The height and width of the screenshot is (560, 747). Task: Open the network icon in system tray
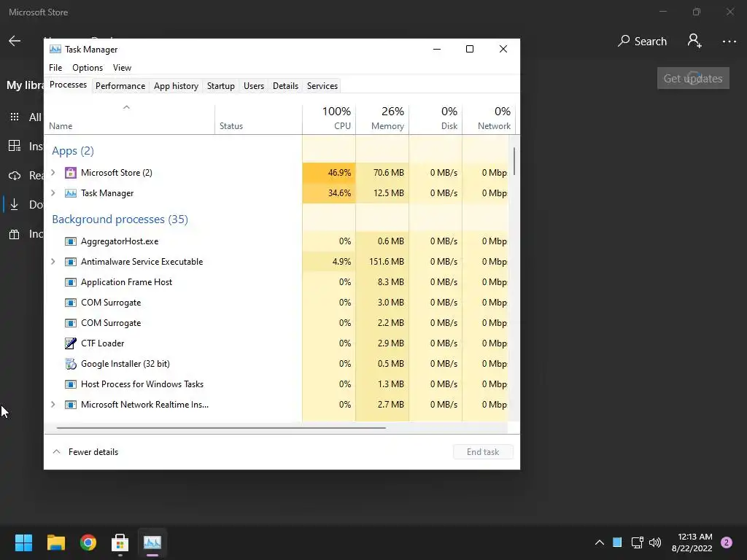click(x=637, y=542)
